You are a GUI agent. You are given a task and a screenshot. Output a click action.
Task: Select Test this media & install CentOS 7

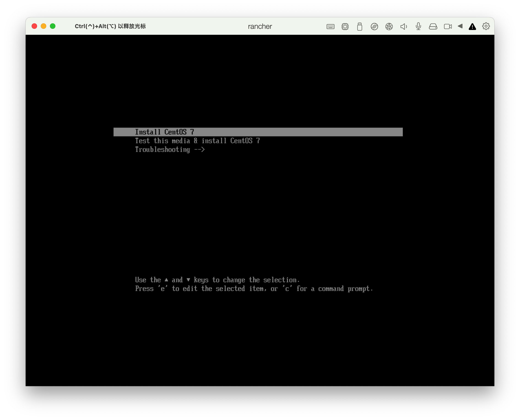[x=197, y=140]
